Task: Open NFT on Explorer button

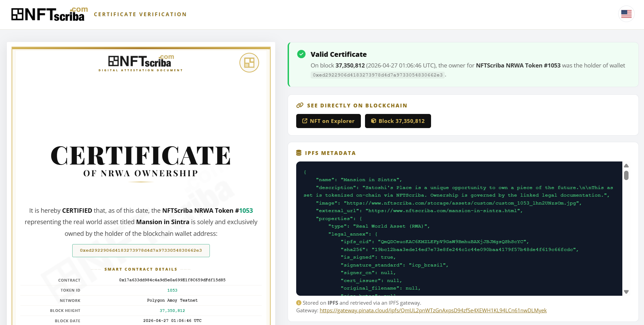Action: (x=329, y=121)
